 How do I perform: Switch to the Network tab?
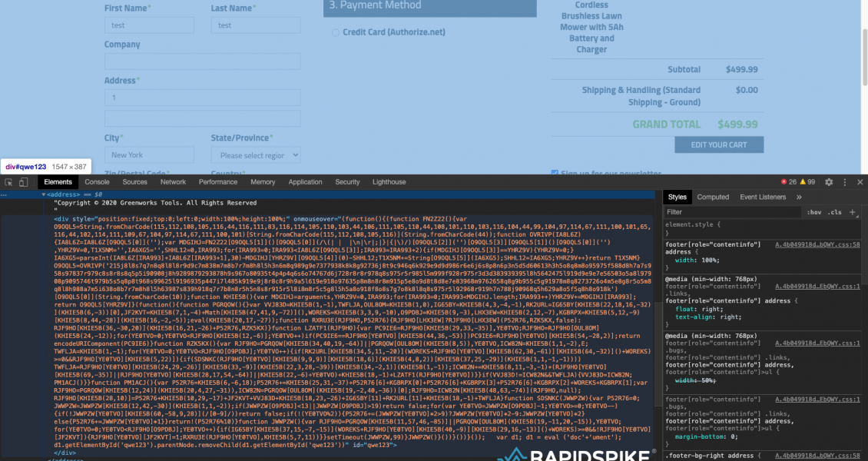tap(174, 182)
